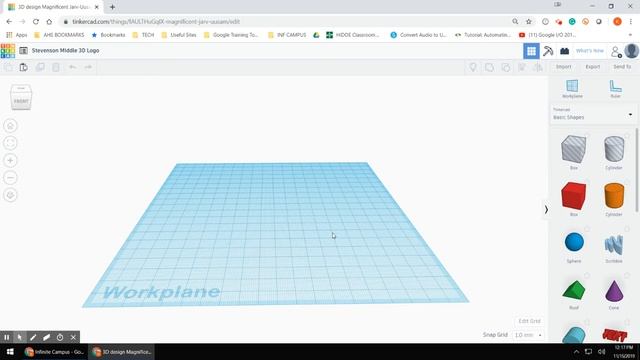Reload the browser page
Image resolution: width=640 pixels, height=360 pixels.
pyautogui.click(x=36, y=22)
